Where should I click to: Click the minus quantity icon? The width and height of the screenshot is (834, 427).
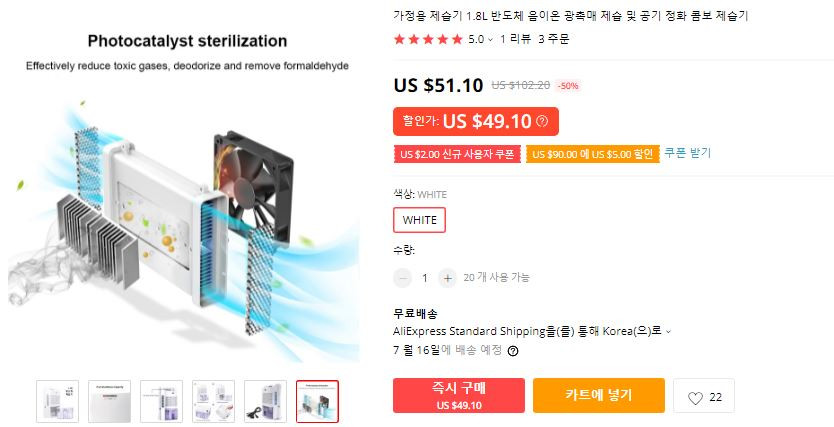tap(403, 278)
